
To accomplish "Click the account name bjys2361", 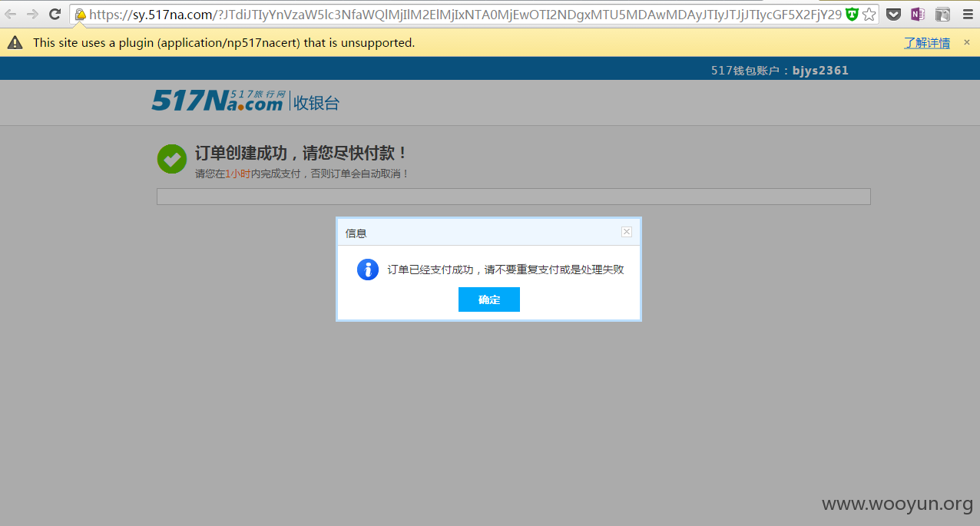I will click(x=820, y=71).
